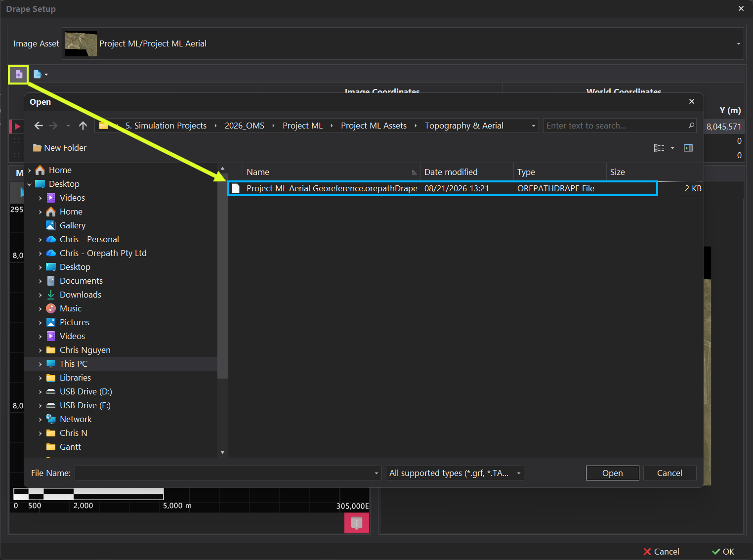Expand the address path dropdown
Image resolution: width=753 pixels, height=560 pixels.
534,126
